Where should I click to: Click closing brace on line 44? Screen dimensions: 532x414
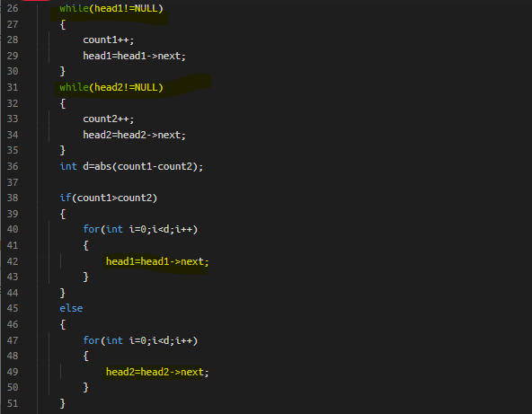pos(62,293)
